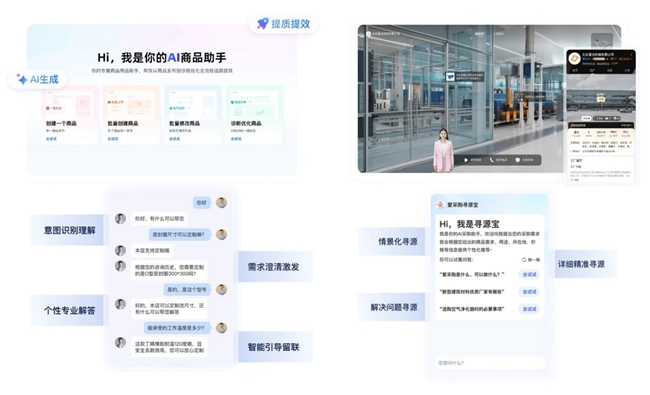This screenshot has height=395, width=650.
Task: Click the sparkle icon on AI生成 badge
Action: pos(22,79)
